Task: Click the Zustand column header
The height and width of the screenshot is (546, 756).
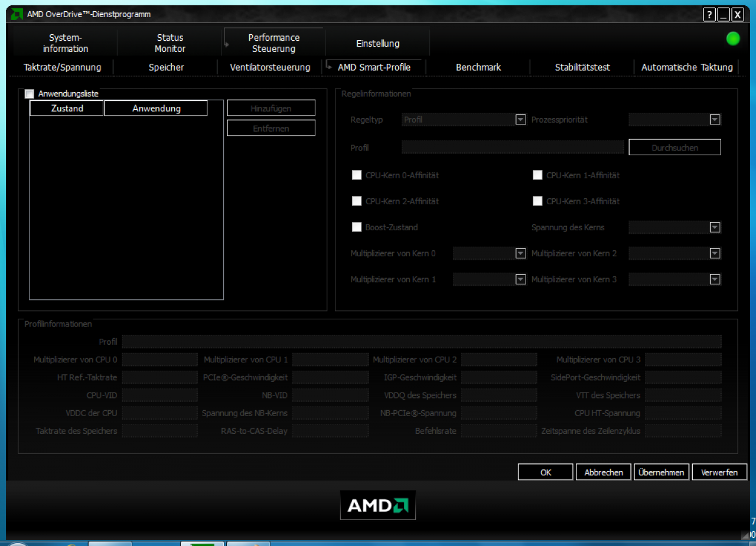Action: (67, 108)
